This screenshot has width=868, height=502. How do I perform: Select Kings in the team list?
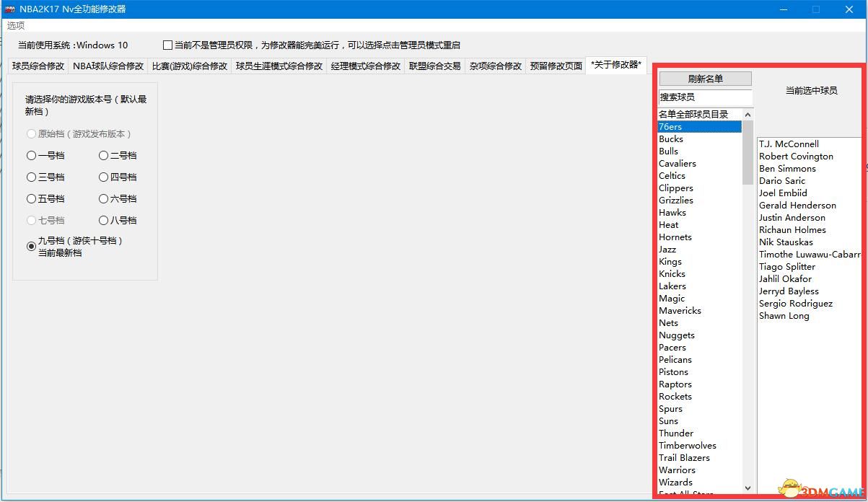[699, 262]
